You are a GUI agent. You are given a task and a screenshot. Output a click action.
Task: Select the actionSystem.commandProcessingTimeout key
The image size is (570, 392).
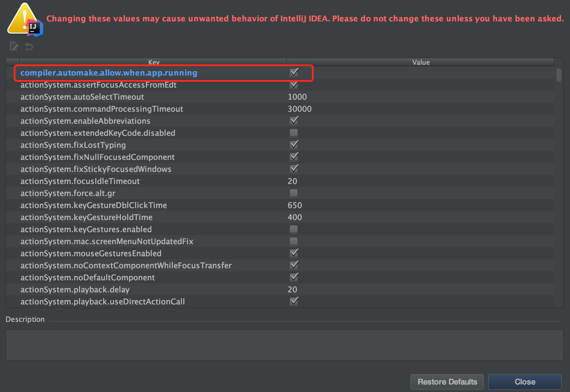102,109
